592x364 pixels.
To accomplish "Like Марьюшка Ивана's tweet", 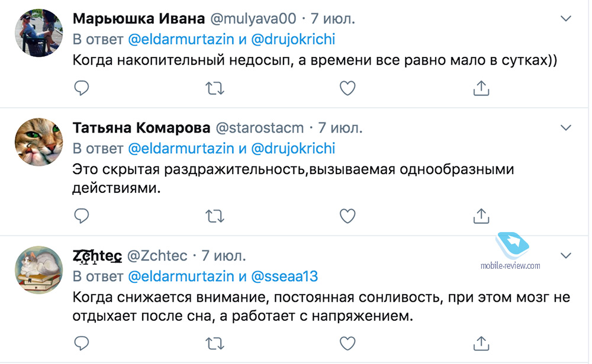I will 348,88.
